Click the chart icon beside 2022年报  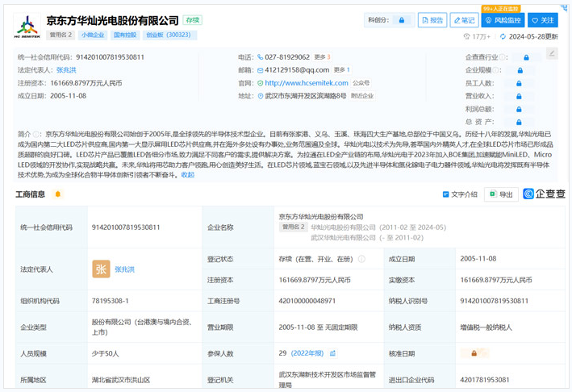click(332, 353)
